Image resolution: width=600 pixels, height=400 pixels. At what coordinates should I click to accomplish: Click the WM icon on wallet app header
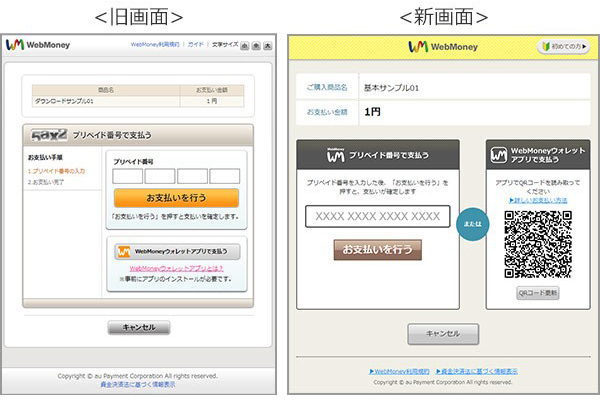coord(500,155)
